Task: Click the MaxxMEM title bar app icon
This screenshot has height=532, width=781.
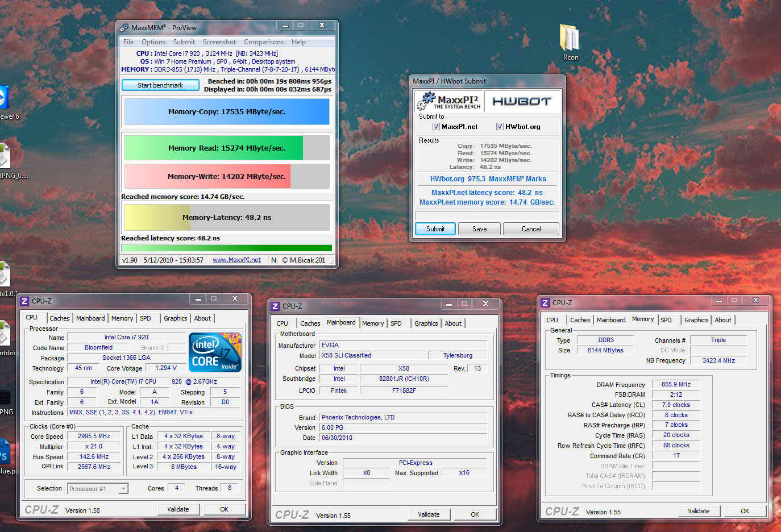Action: point(124,27)
